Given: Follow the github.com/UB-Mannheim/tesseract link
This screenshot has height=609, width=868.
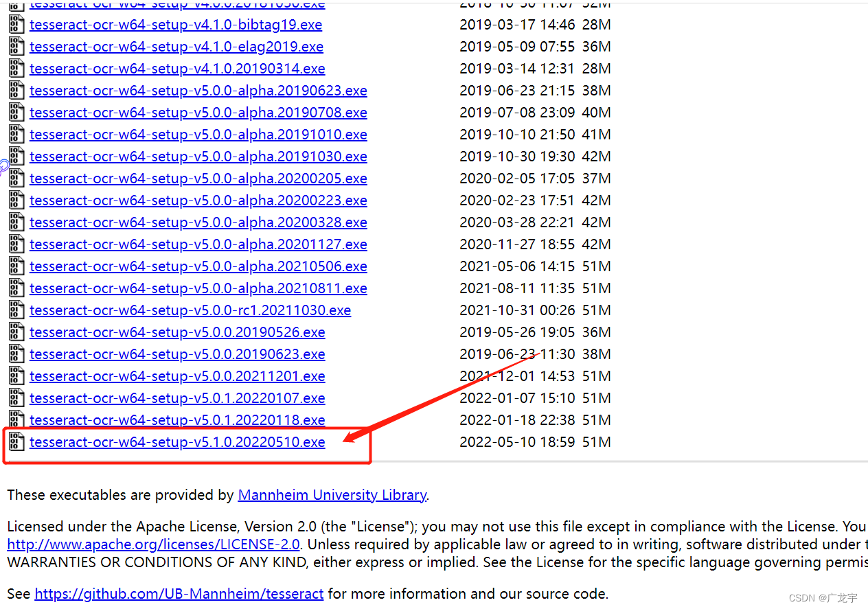Looking at the screenshot, I should [179, 594].
